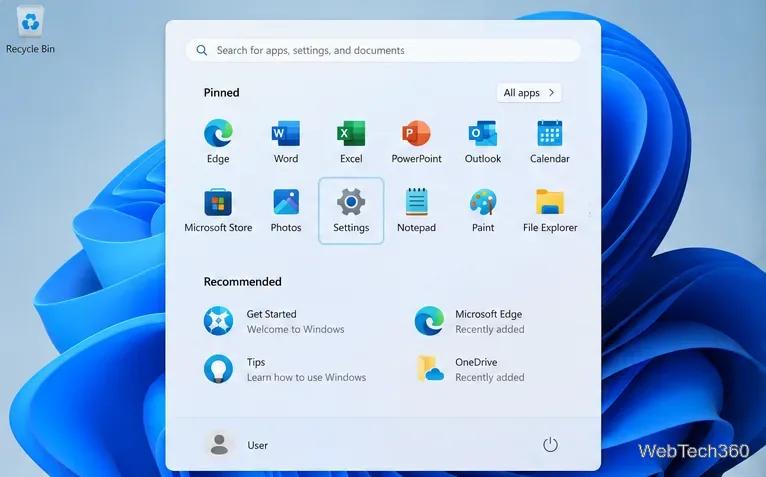Click "Learn how to use Windows" text
Screen dimensions: 766x477
click(306, 377)
